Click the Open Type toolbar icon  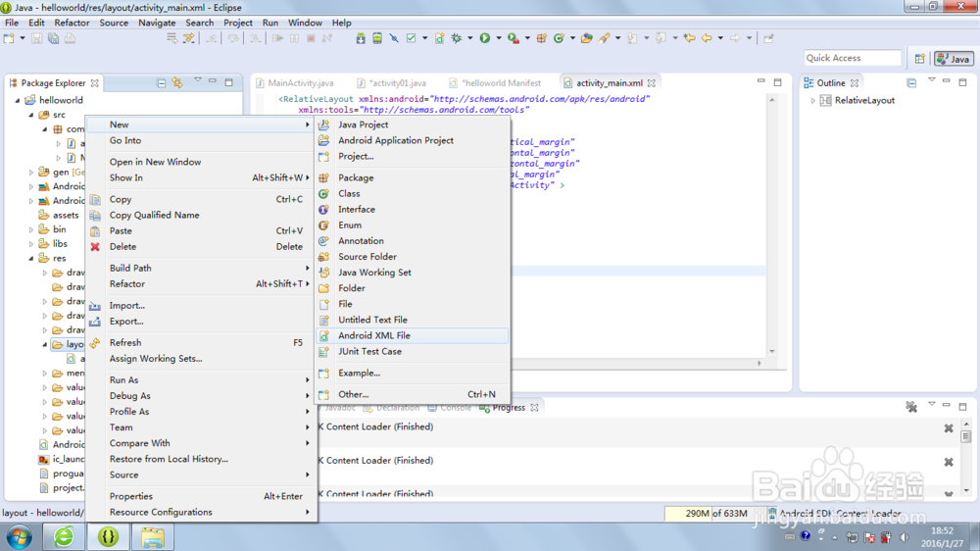586,38
